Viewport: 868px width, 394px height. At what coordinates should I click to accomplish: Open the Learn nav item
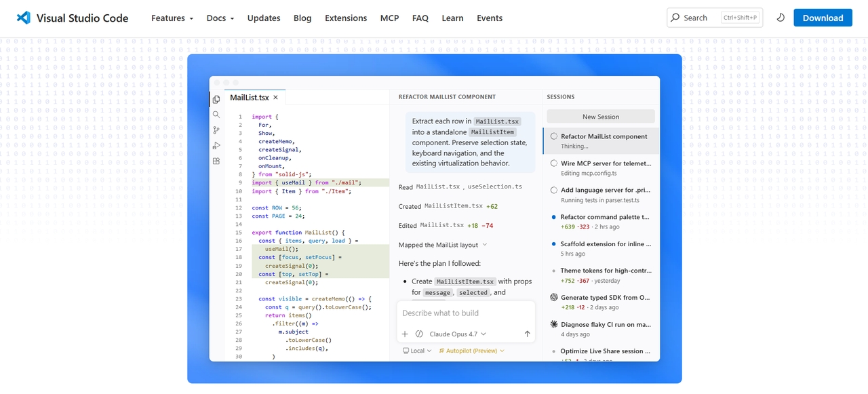452,18
